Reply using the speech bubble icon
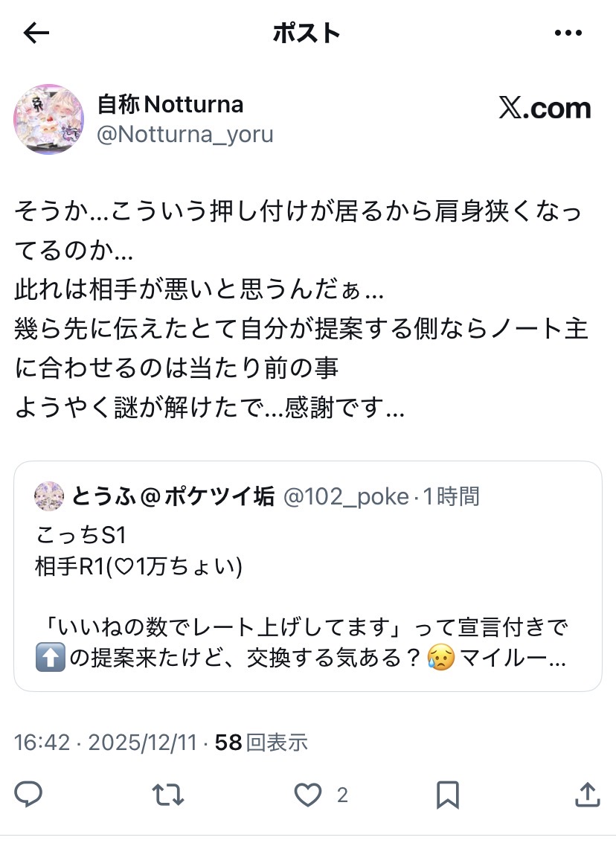Screen dimensions: 616x846 [x=28, y=795]
